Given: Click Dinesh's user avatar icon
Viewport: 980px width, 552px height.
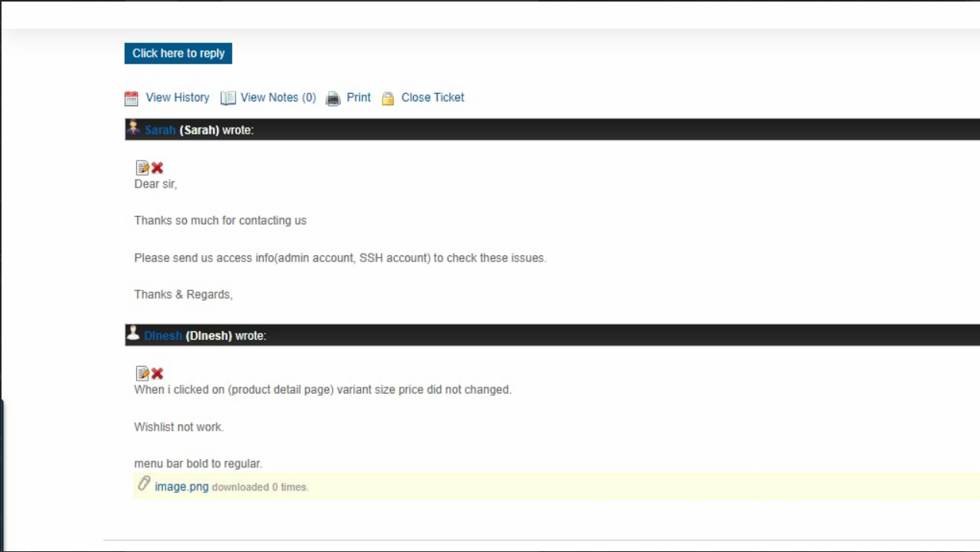Looking at the screenshot, I should pyautogui.click(x=133, y=333).
